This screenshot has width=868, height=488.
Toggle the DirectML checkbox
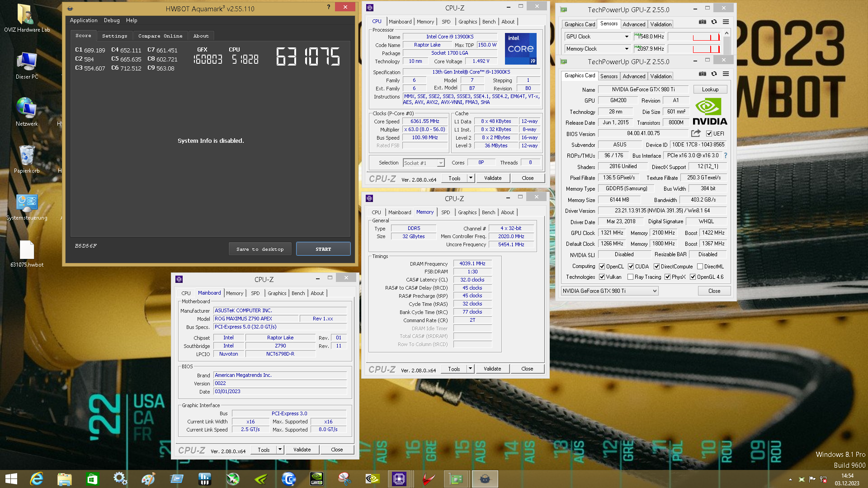(x=700, y=267)
